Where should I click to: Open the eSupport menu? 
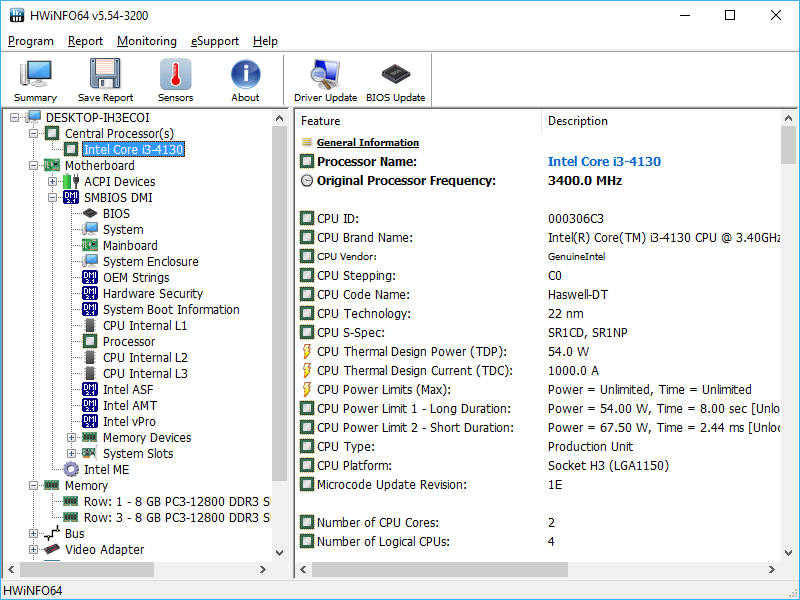click(x=215, y=41)
